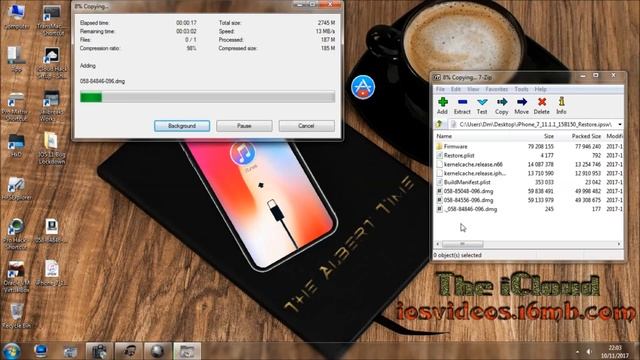Screen dimensions: 640x360
Task: Select the 058-84556-096.dmg file row
Action: (x=529, y=200)
